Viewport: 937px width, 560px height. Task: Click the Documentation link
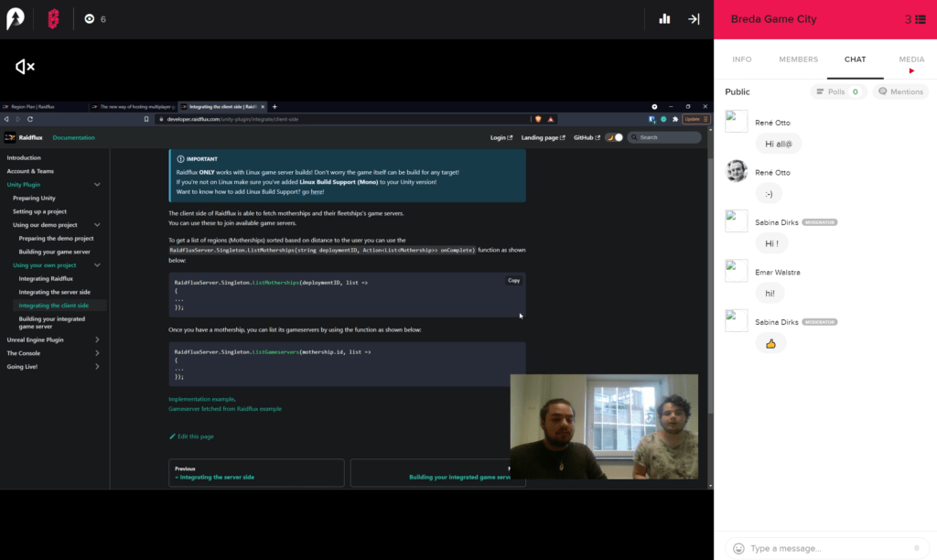coord(73,137)
